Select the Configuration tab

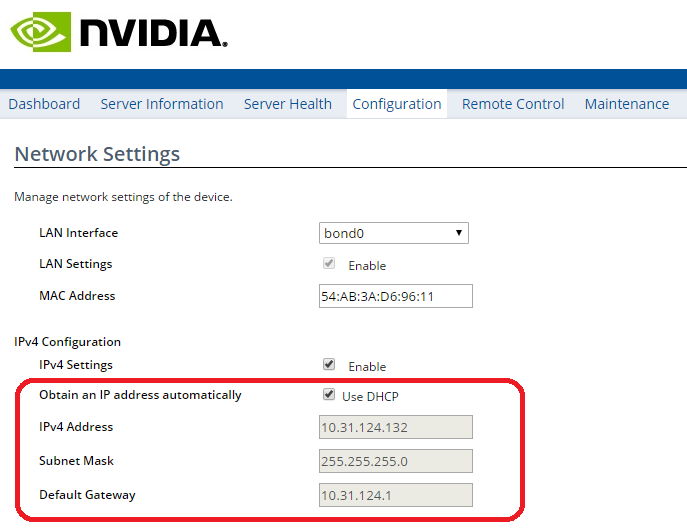397,104
